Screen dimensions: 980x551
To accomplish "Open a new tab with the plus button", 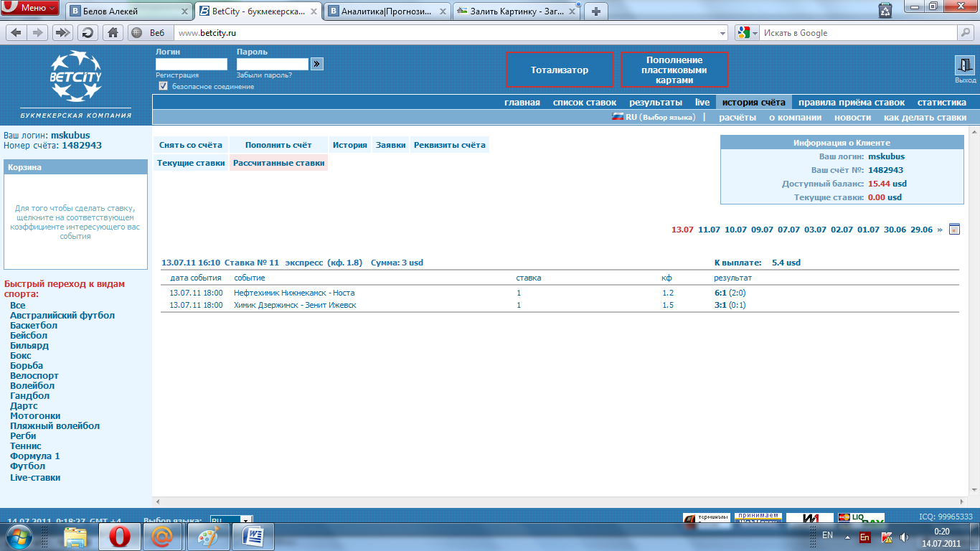I will (x=595, y=11).
